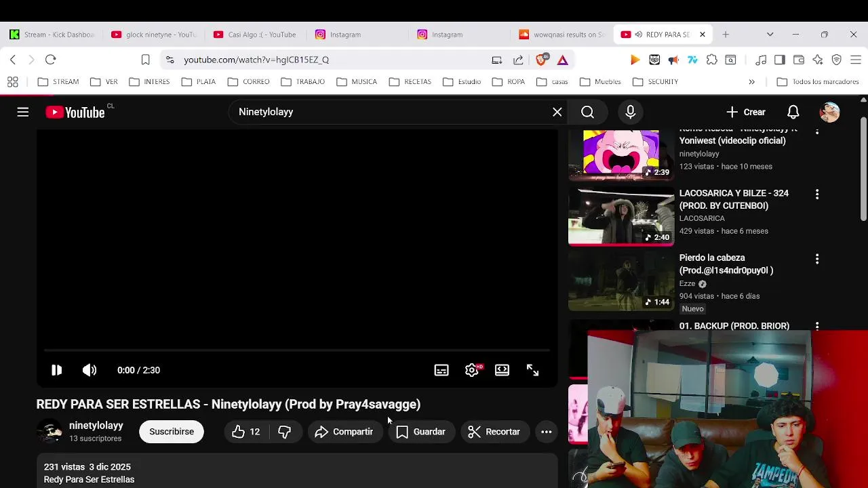The width and height of the screenshot is (868, 488).
Task: Like the video with 12 likes
Action: (x=246, y=432)
